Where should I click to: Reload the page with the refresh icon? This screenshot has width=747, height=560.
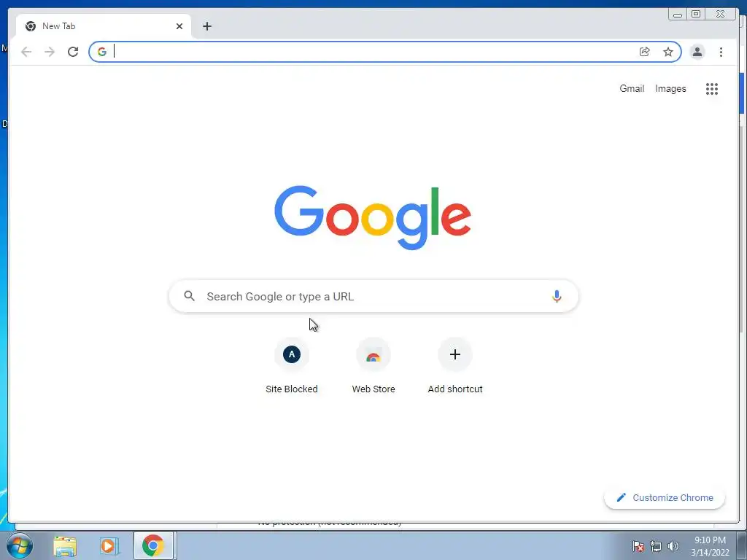click(73, 52)
